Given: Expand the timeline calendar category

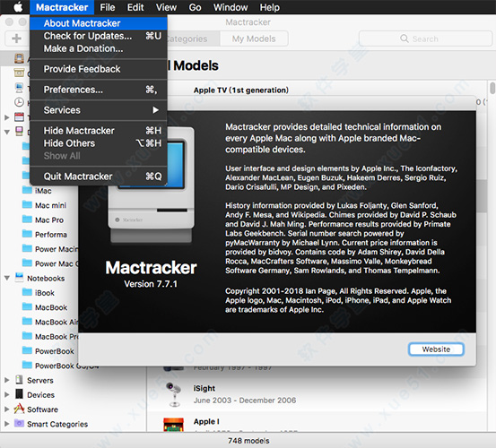Looking at the screenshot, I should 7,117.
